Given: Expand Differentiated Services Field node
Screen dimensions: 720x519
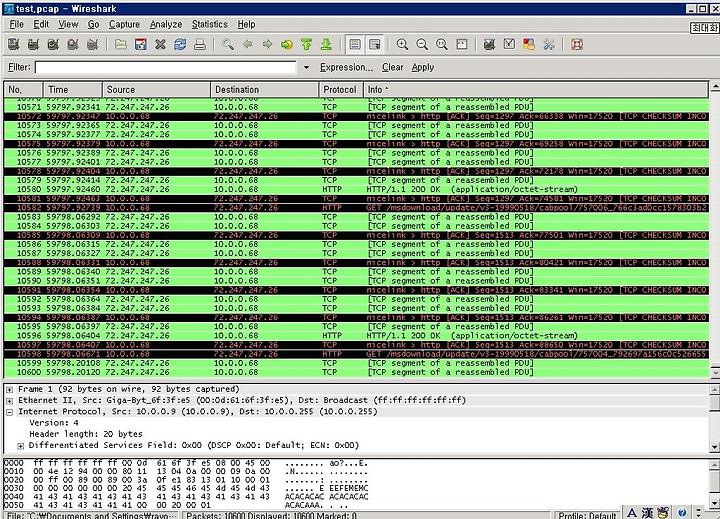Looking at the screenshot, I should click(x=21, y=446).
